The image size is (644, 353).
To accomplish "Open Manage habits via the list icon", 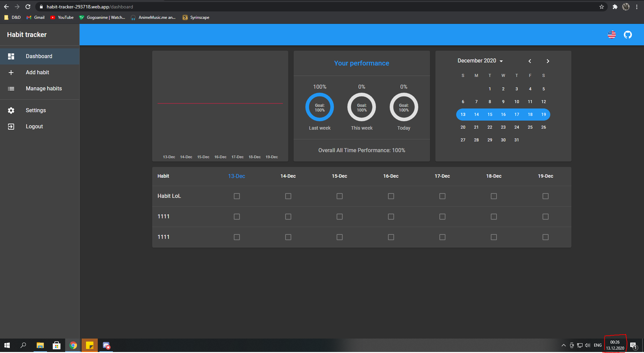I will [11, 88].
